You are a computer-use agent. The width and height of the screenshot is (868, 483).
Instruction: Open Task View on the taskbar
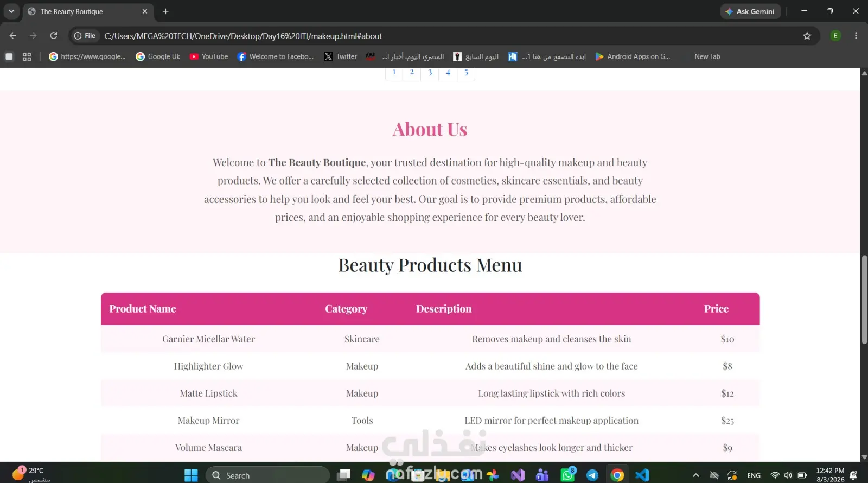[x=343, y=475]
